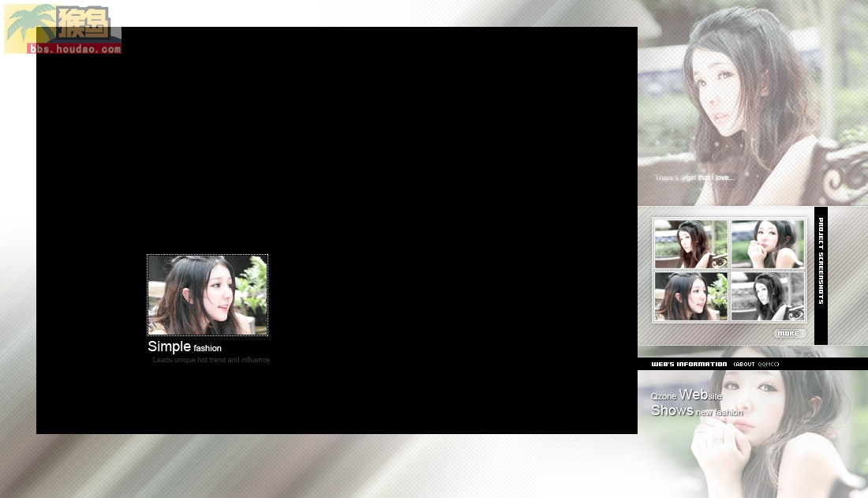Click 'Leads unique hot trend and influence' caption
The image size is (868, 498).
coord(211,360)
